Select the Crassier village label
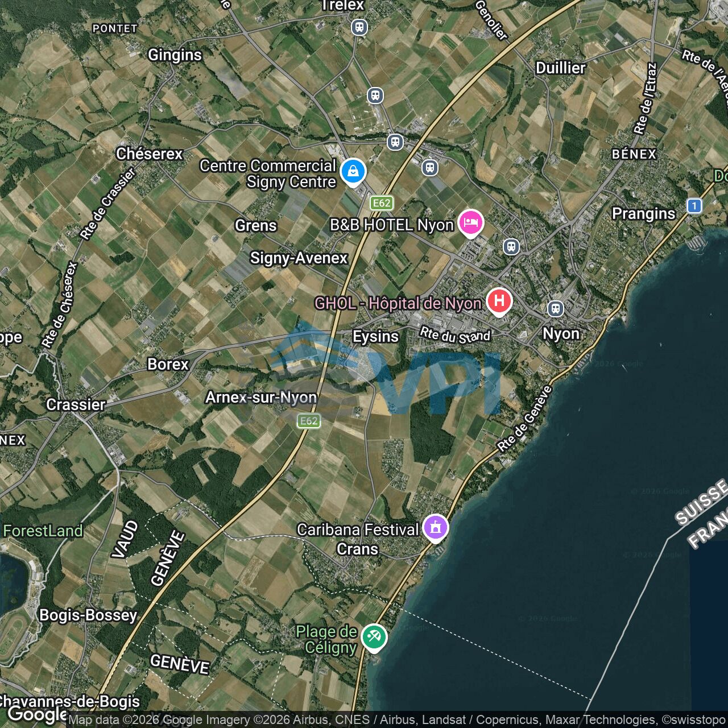This screenshot has width=728, height=728. point(76,405)
